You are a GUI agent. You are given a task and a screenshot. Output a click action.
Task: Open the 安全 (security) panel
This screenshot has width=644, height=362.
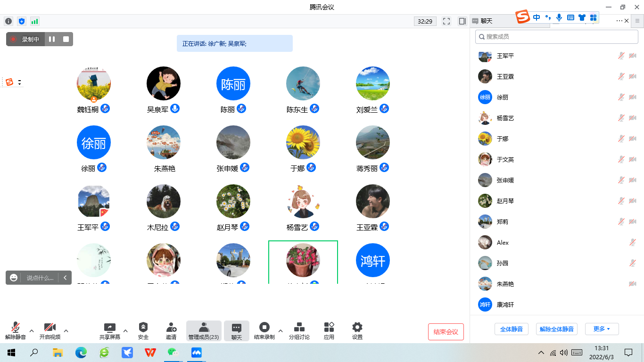pyautogui.click(x=143, y=330)
